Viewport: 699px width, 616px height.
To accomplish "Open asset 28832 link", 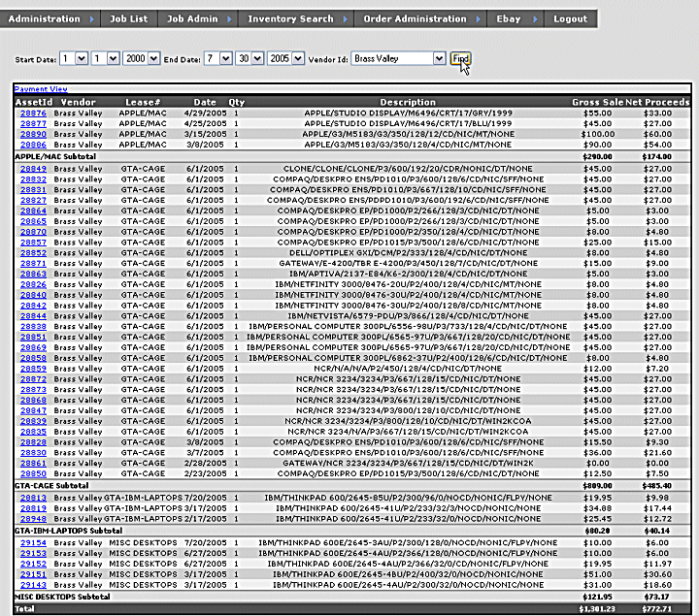I will tap(33, 179).
